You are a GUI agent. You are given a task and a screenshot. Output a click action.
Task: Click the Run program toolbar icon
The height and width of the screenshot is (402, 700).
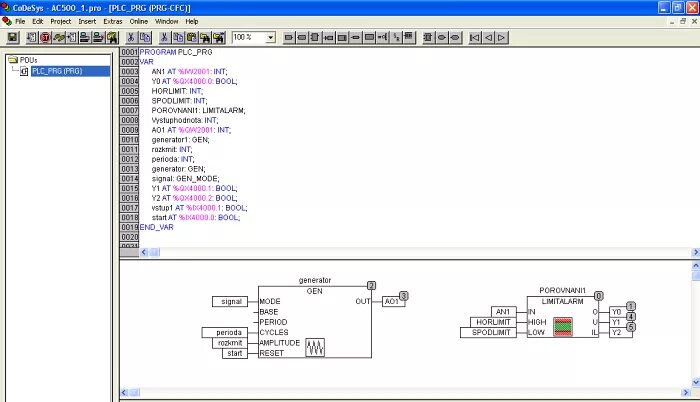(x=31, y=38)
